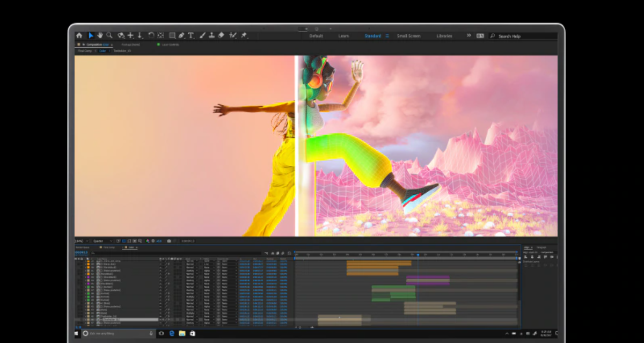Open File Explorer from the taskbar

[x=182, y=333]
